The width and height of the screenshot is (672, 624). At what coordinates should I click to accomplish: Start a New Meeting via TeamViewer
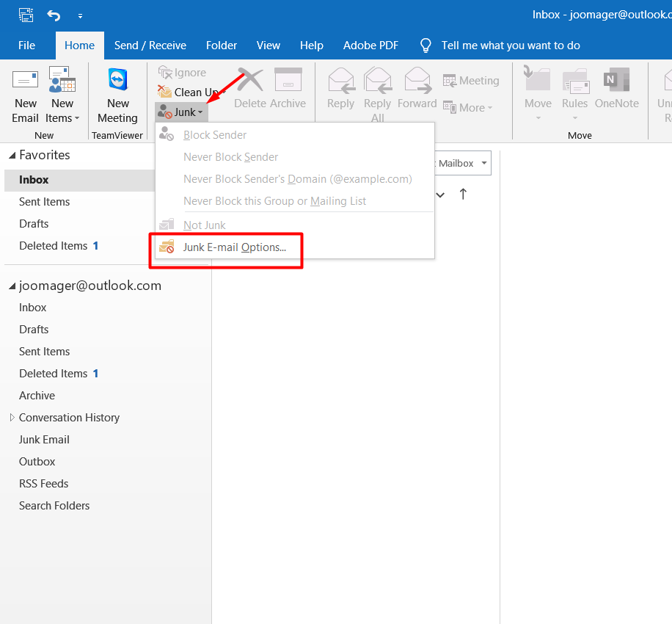117,81
